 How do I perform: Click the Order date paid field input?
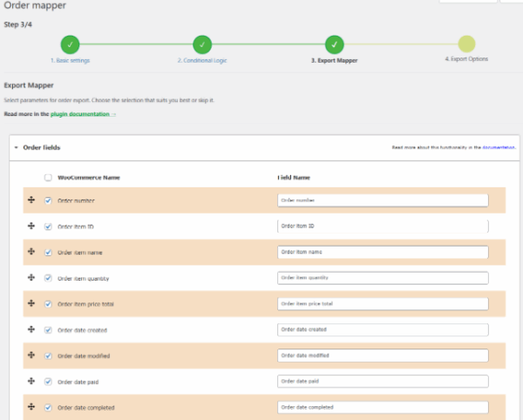point(382,382)
